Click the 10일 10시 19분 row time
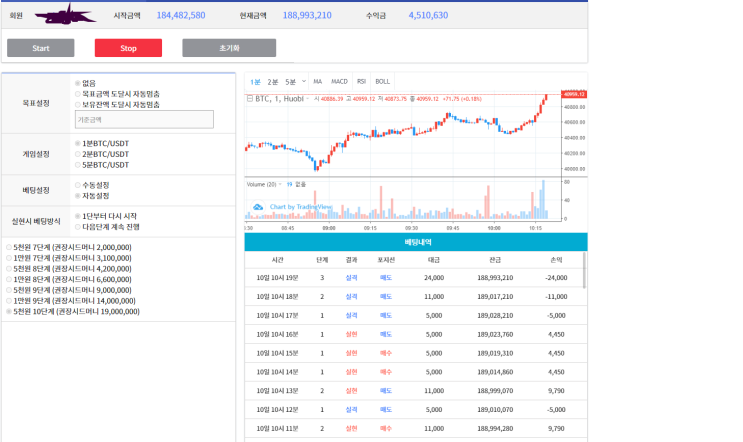743x442 pixels. click(x=277, y=278)
